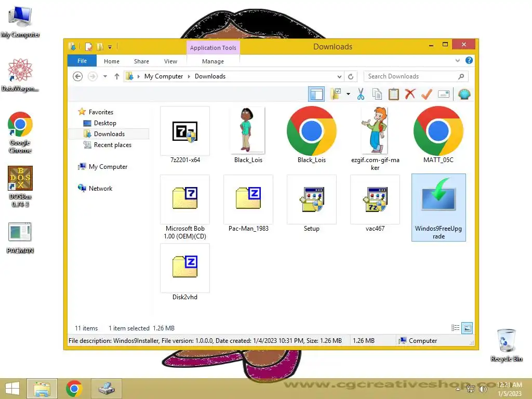
Task: Open the Recycle Bin
Action: (x=506, y=345)
